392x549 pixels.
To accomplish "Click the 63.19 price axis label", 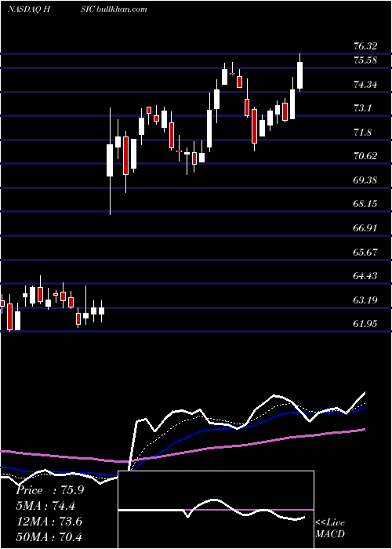I will 365,300.
